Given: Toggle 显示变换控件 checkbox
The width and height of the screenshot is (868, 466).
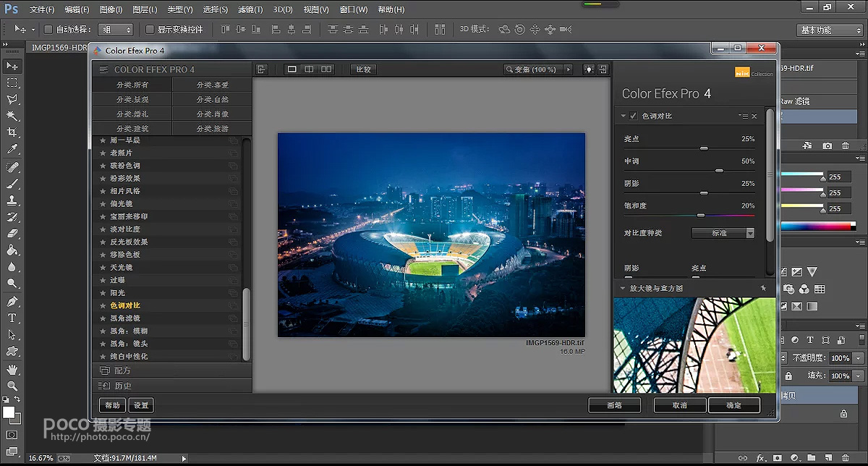Looking at the screenshot, I should click(x=150, y=30).
